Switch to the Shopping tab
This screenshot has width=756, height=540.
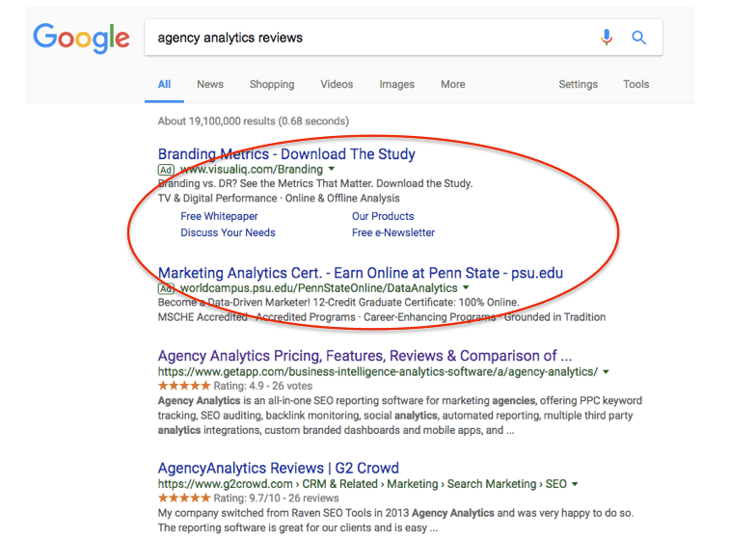(272, 85)
